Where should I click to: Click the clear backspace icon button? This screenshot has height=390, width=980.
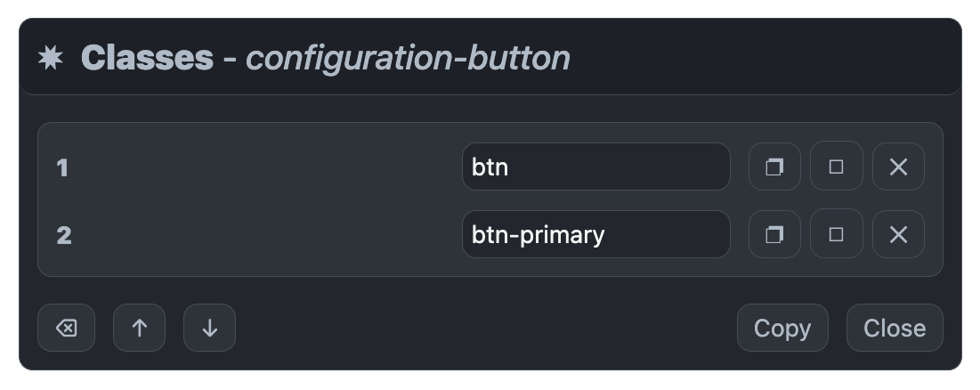click(66, 328)
